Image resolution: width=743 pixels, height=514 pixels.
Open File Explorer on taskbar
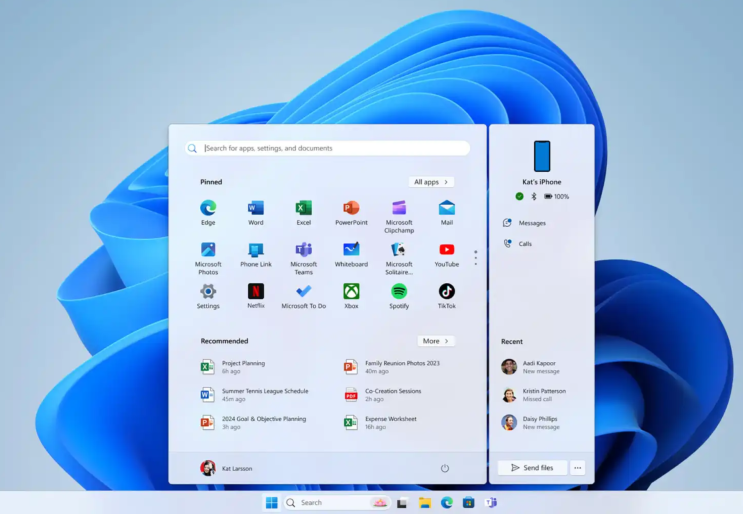(x=425, y=503)
